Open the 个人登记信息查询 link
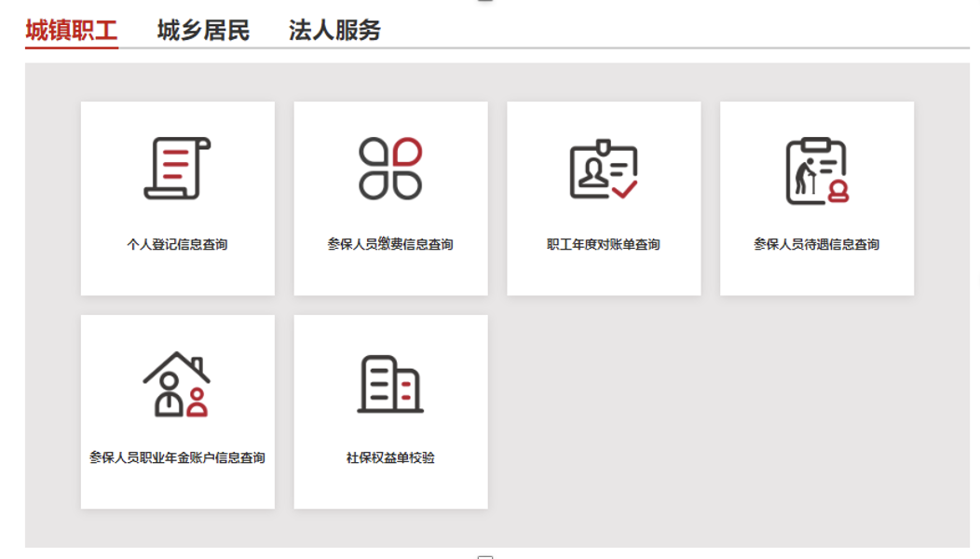The width and height of the screenshot is (980, 559). click(x=178, y=244)
